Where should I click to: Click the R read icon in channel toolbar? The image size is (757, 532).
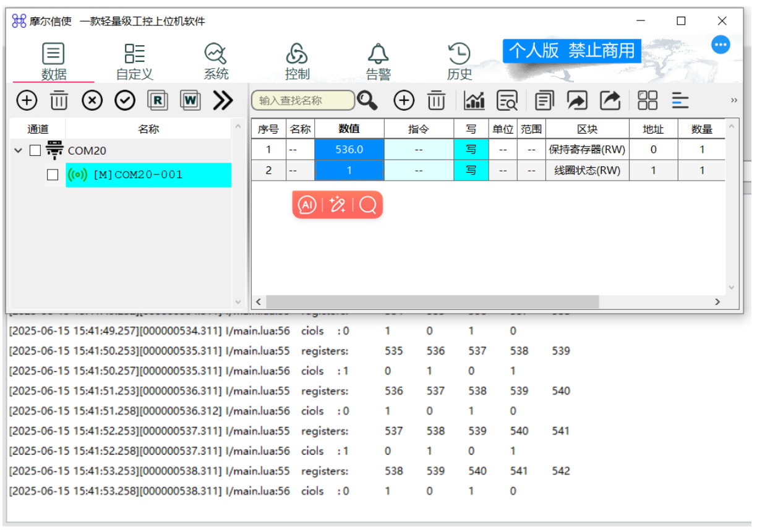tap(158, 100)
